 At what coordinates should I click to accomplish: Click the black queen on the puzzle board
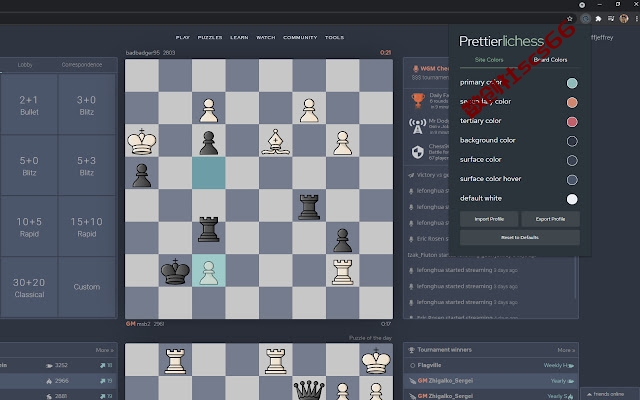[x=309, y=390]
